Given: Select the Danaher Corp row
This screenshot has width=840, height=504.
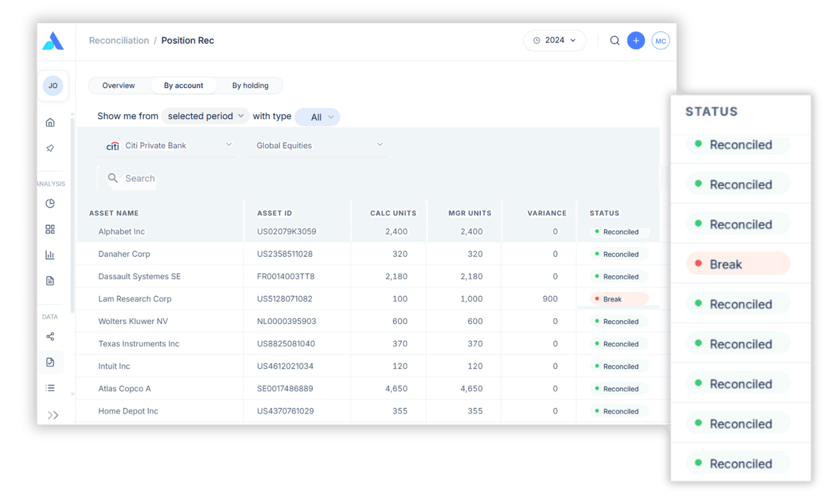Looking at the screenshot, I should (x=368, y=254).
